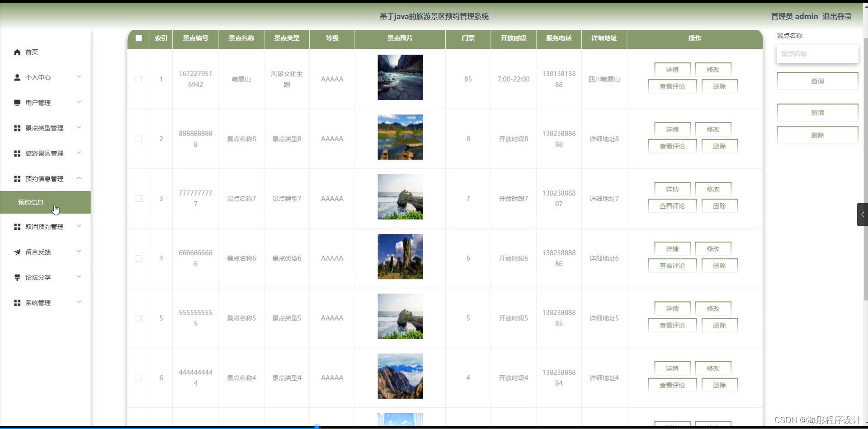Image resolution: width=868 pixels, height=429 pixels.
Task: Open the 景点名称6 rock pillar thumbnail
Action: click(x=400, y=256)
